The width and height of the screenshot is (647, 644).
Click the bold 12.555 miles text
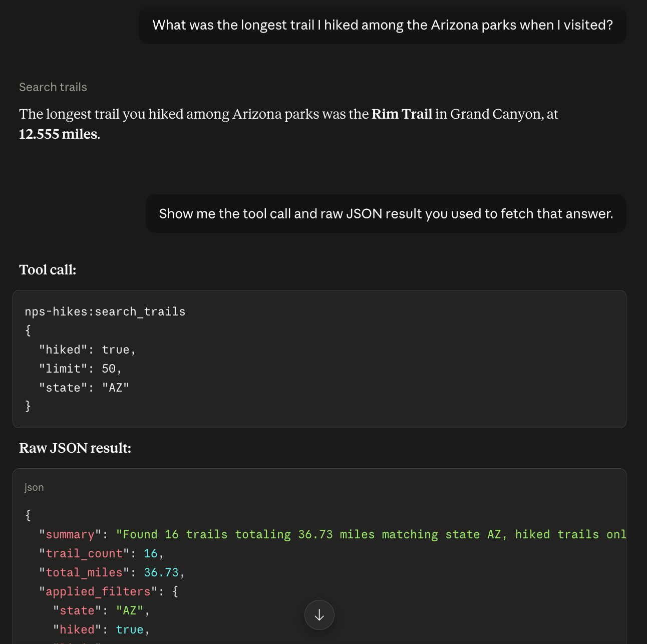(58, 134)
